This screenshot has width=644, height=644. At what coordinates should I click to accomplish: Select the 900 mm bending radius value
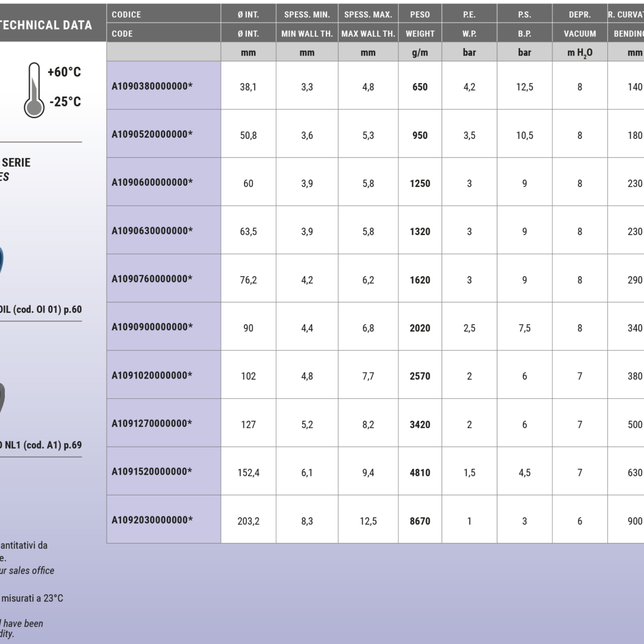point(634,521)
